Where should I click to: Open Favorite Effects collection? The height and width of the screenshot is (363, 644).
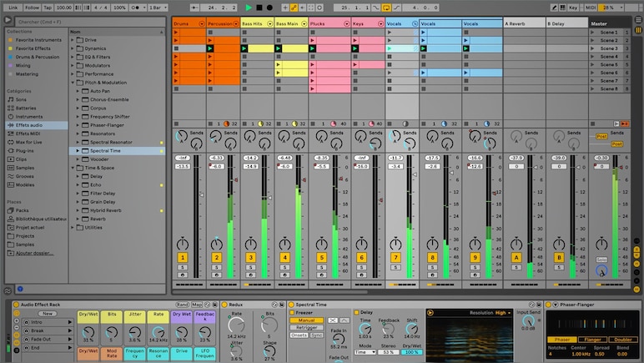(x=33, y=48)
